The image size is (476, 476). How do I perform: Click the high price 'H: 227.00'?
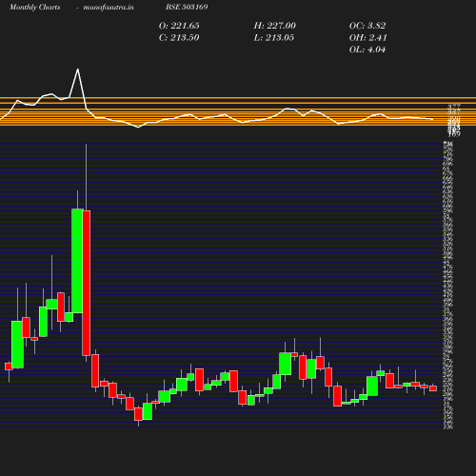[274, 26]
